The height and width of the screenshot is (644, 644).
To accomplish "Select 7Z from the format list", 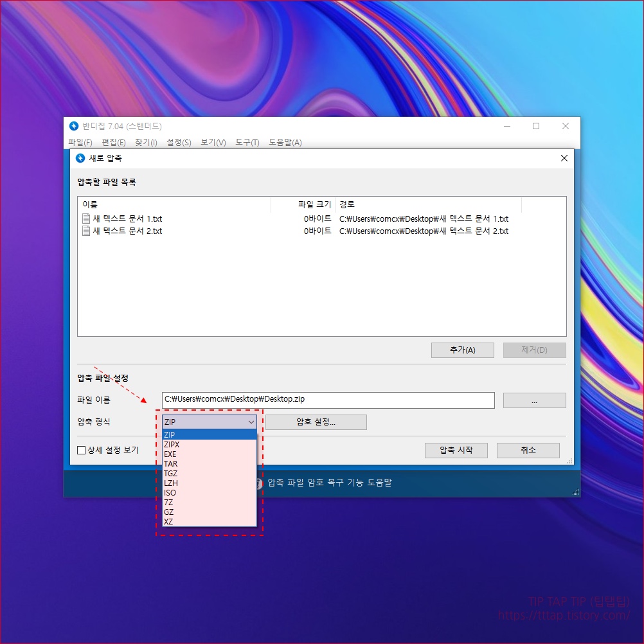I will coord(210,503).
